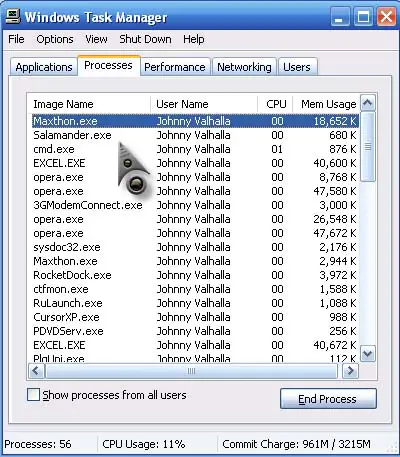The height and width of the screenshot is (457, 400).
Task: Select opera.exe using 47,672 K
Action: click(x=195, y=233)
